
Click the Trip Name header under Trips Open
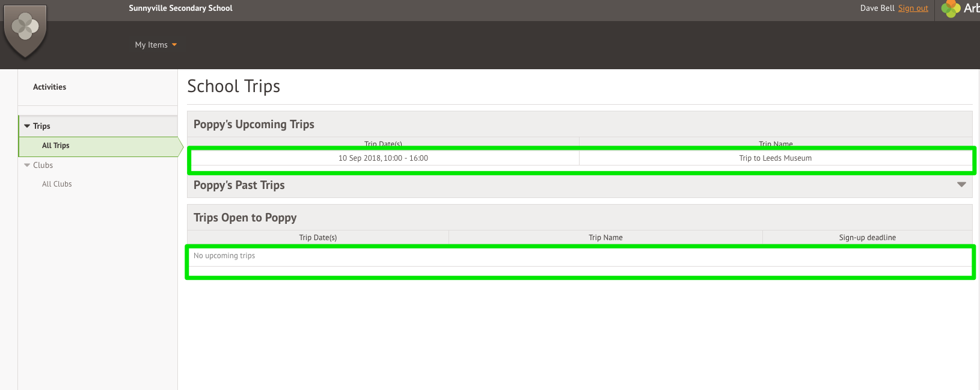pyautogui.click(x=605, y=238)
